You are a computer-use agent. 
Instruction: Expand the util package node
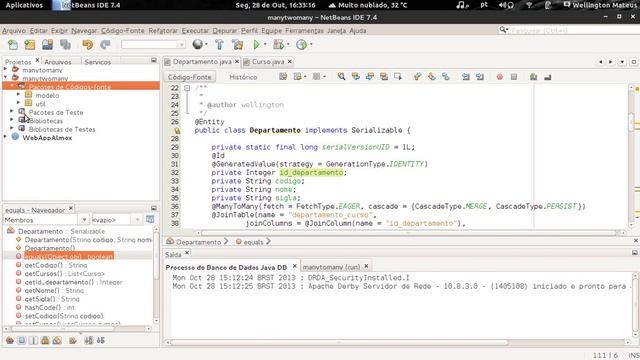coord(18,103)
